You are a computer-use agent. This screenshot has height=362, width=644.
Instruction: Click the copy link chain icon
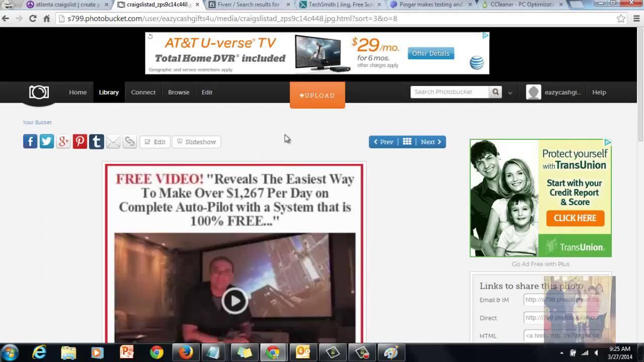coord(130,142)
